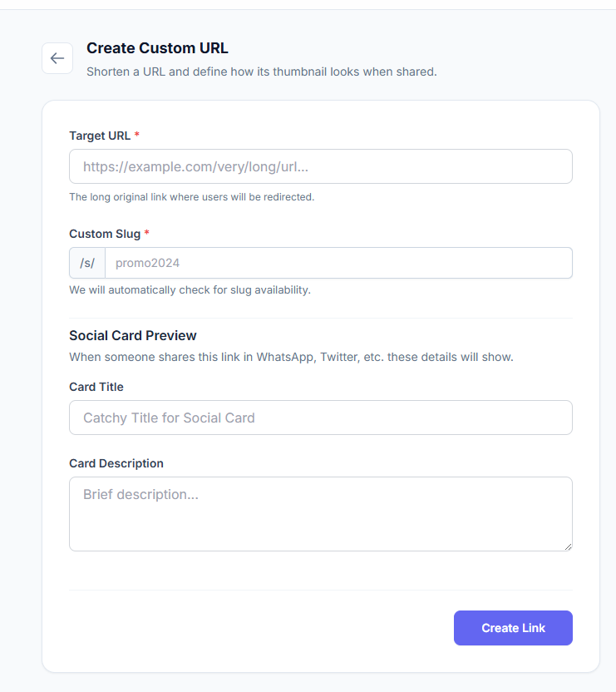Viewport: 616px width, 692px height.
Task: Click the textarea resize grip
Action: click(x=569, y=546)
